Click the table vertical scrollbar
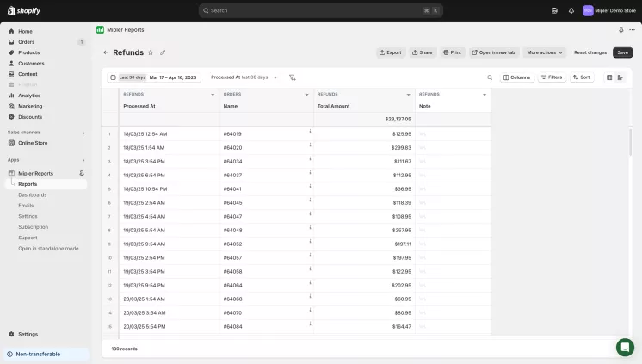 [x=630, y=142]
